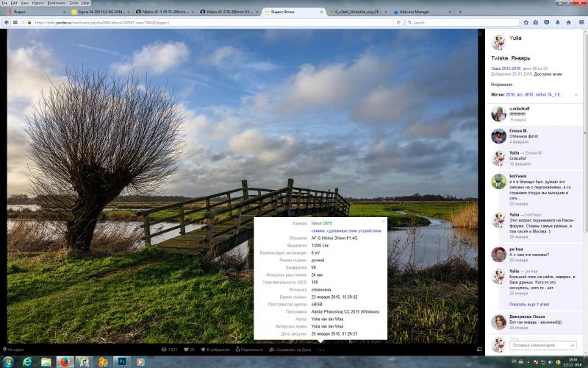Expand more replies via 'Показать ещё 1 ответ'
Screen dimensions: 588x368
[529, 304]
